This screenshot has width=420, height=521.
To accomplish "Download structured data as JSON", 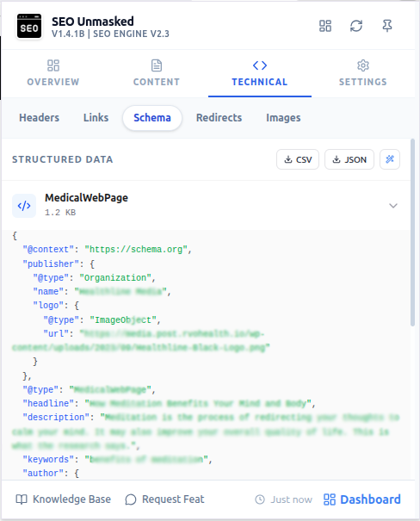I will (x=349, y=159).
